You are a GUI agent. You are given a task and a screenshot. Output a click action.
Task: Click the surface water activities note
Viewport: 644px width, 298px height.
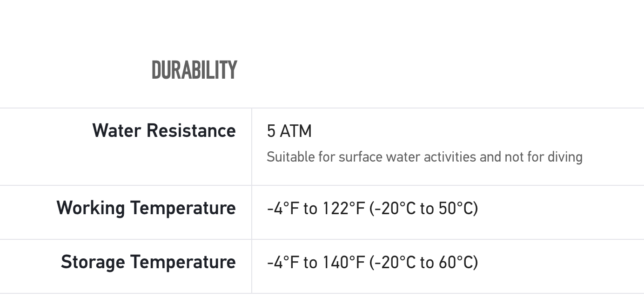pyautogui.click(x=424, y=157)
